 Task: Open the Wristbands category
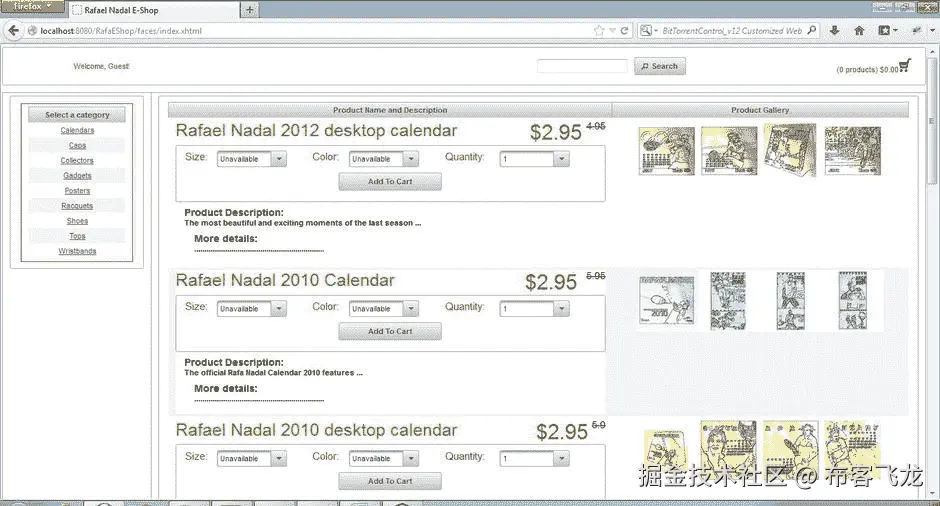pos(77,251)
